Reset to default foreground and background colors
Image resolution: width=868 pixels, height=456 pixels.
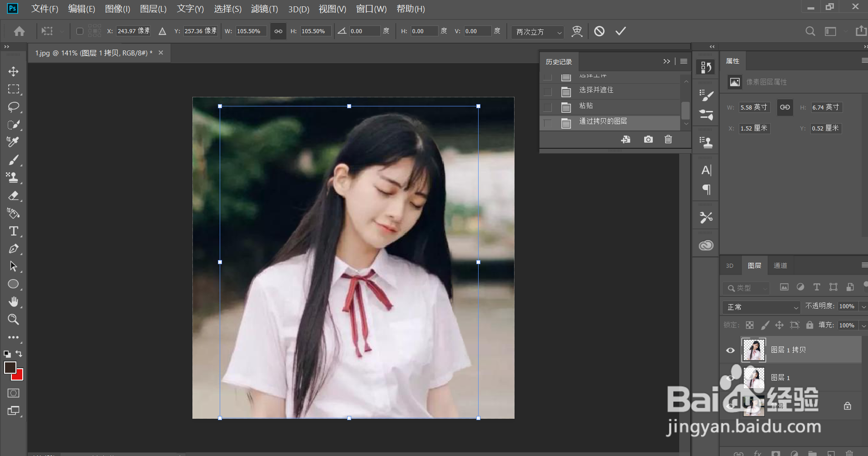click(x=7, y=354)
